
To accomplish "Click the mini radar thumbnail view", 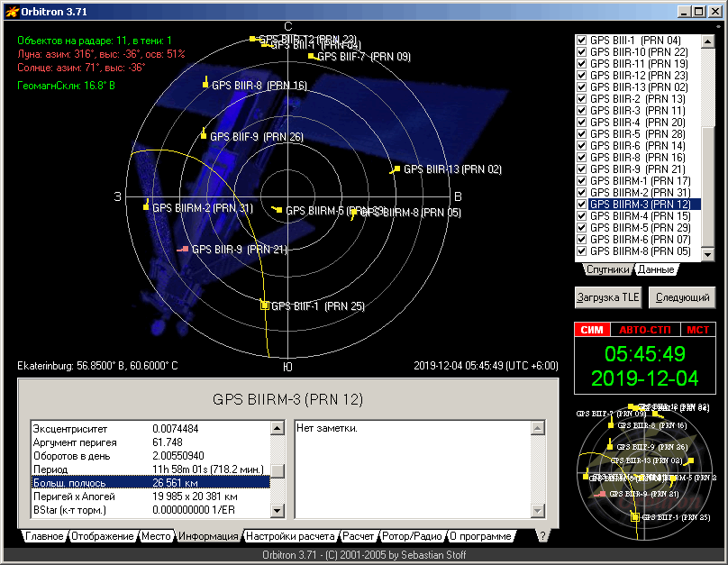I will tap(645, 470).
